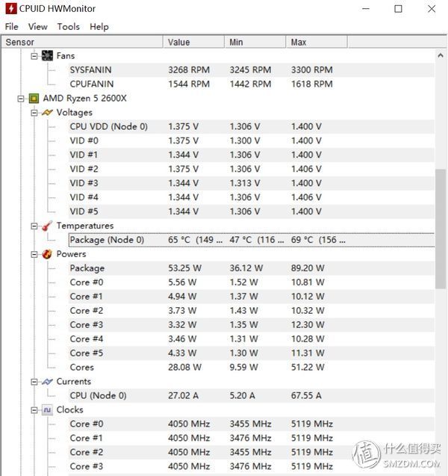Click the scrollbar up arrow
The width and height of the screenshot is (448, 476).
pyautogui.click(x=441, y=55)
